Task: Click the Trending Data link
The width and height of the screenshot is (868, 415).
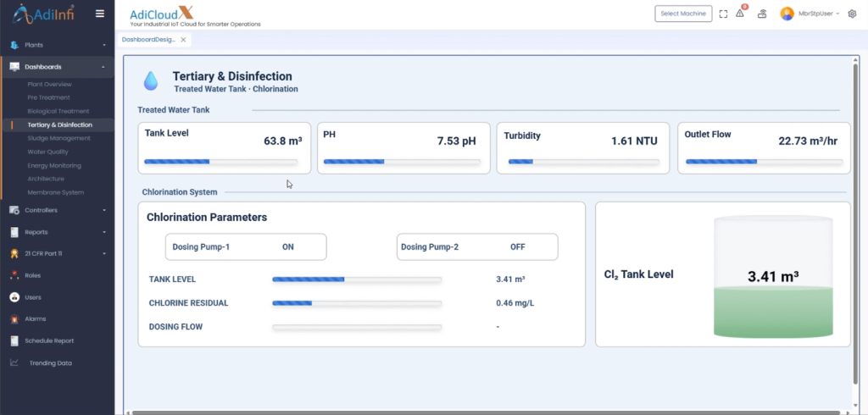Action: pos(50,363)
